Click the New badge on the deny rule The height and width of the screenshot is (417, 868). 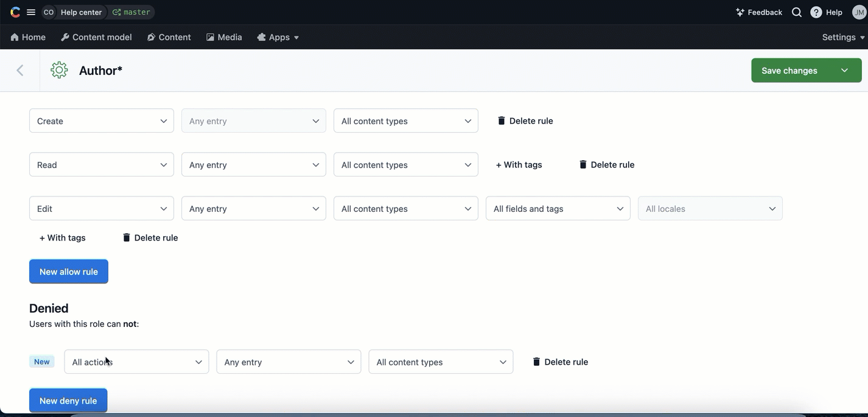point(42,362)
